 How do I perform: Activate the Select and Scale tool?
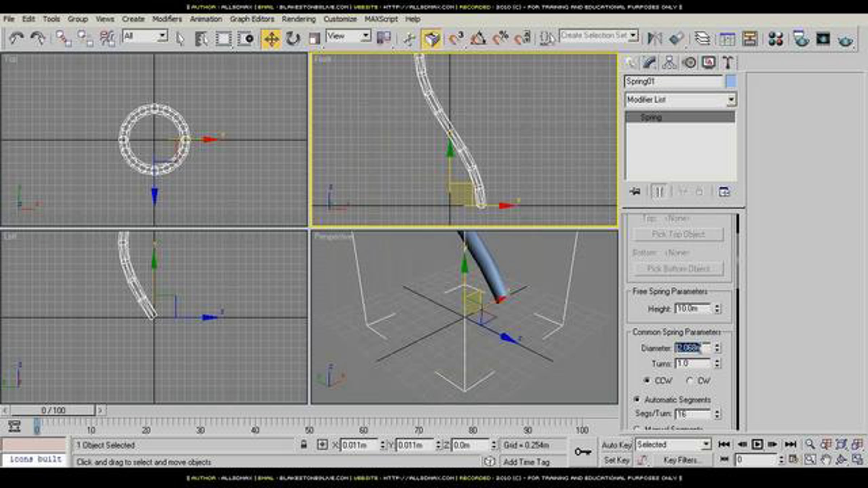click(x=314, y=38)
